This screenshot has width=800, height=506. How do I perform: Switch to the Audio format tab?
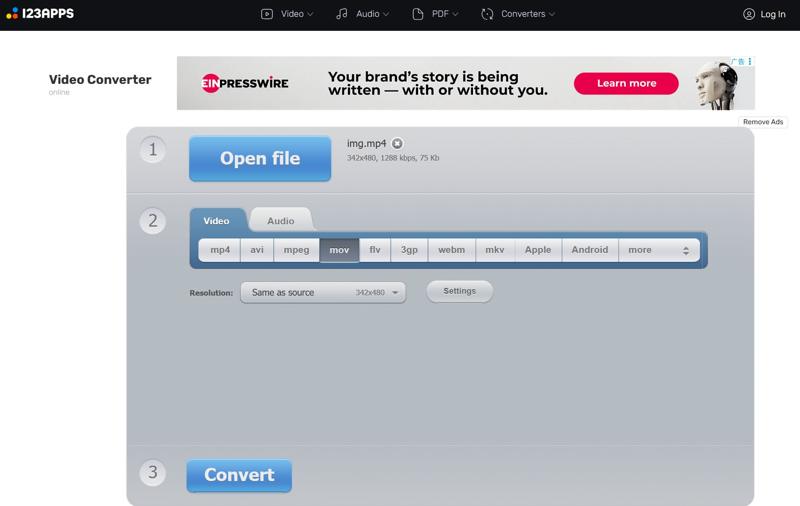281,220
